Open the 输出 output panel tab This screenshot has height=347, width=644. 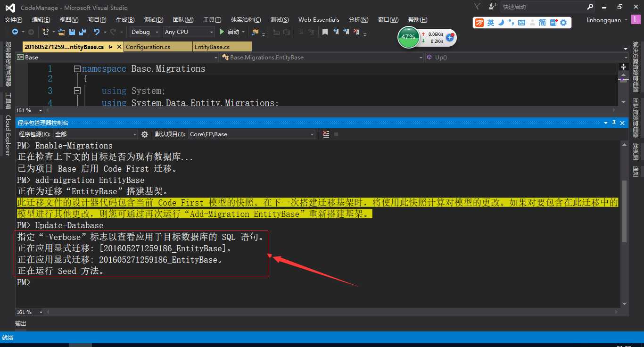tap(21, 323)
